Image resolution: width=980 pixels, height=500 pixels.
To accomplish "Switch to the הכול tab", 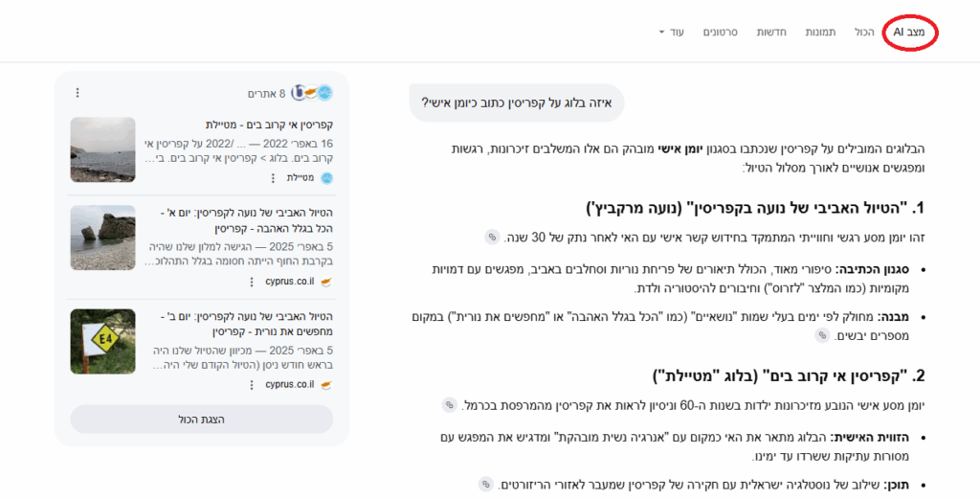I will [864, 32].
